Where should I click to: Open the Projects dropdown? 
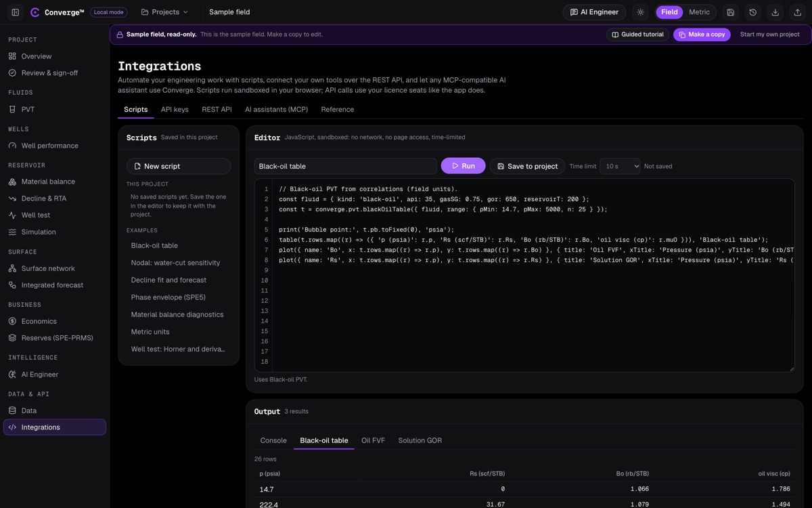coord(165,12)
